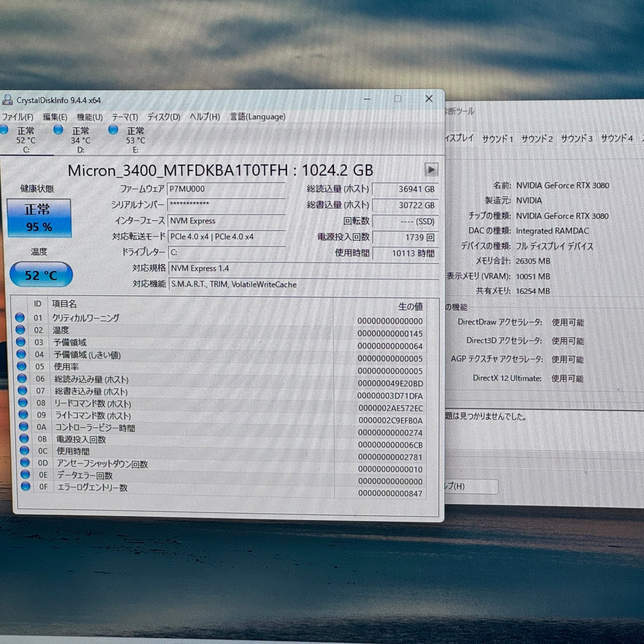
Task: Click the ヘルプ(H) button in diagnostic window
Action: pyautogui.click(x=471, y=486)
